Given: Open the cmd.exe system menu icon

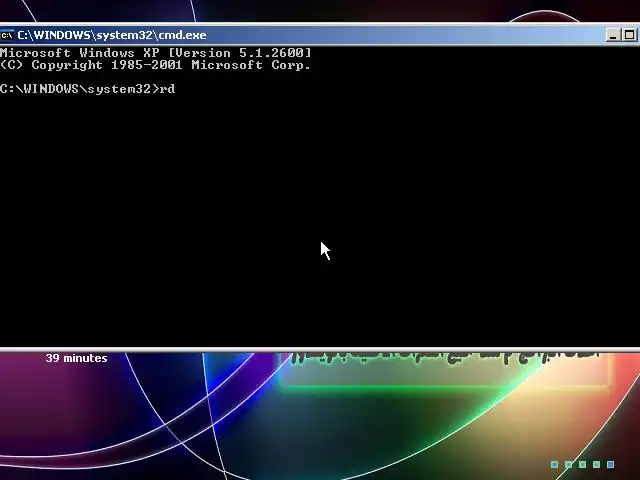Looking at the screenshot, I should [7, 36].
